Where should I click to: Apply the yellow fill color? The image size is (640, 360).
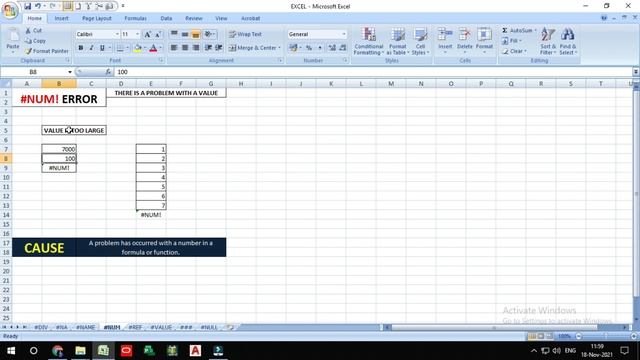(x=138, y=48)
